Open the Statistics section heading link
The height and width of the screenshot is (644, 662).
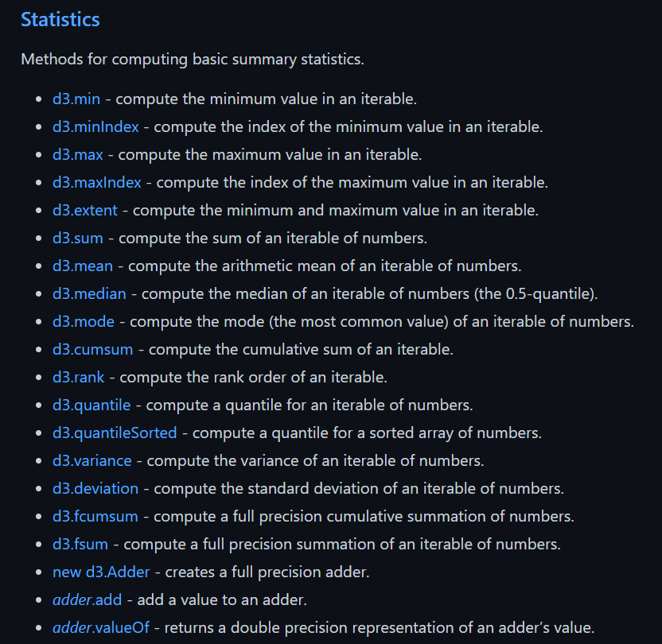(x=60, y=19)
